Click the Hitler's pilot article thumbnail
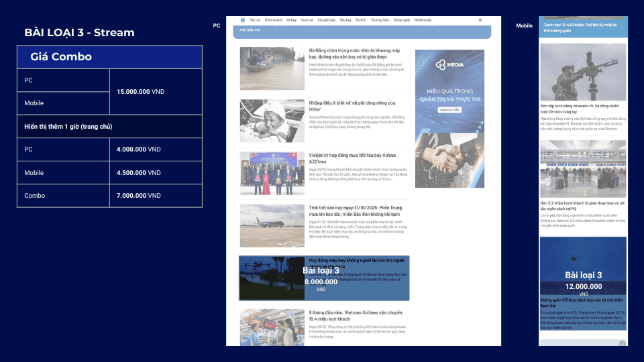The width and height of the screenshot is (644, 362). coord(272,120)
